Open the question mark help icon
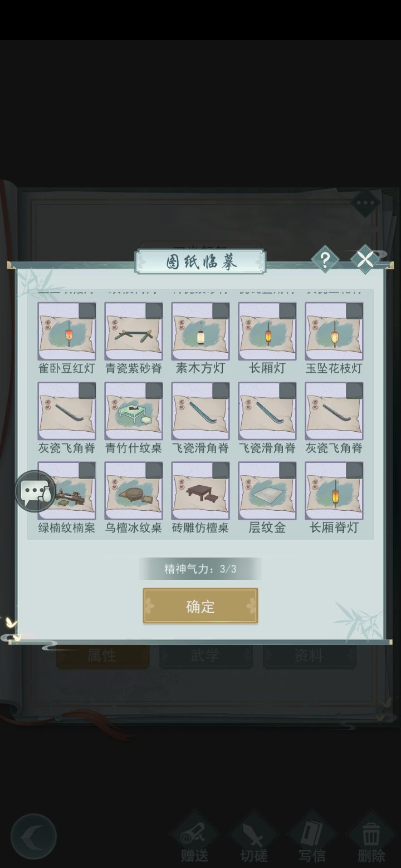 point(325,259)
